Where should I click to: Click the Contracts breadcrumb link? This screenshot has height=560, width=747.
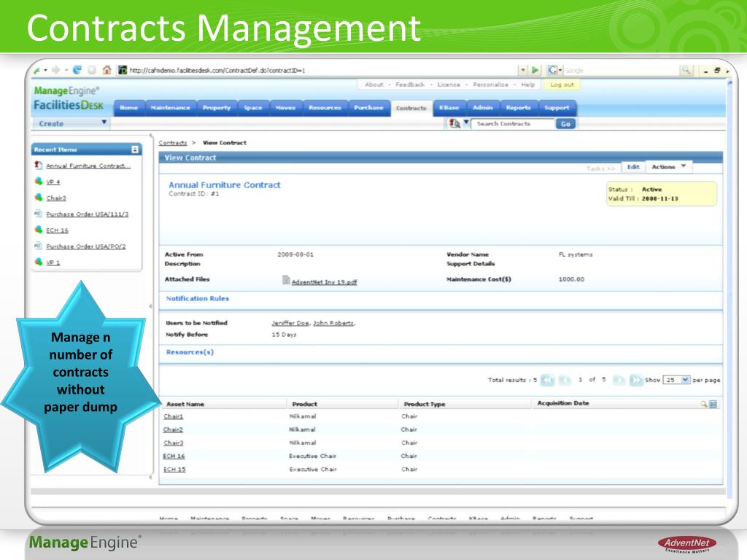172,143
